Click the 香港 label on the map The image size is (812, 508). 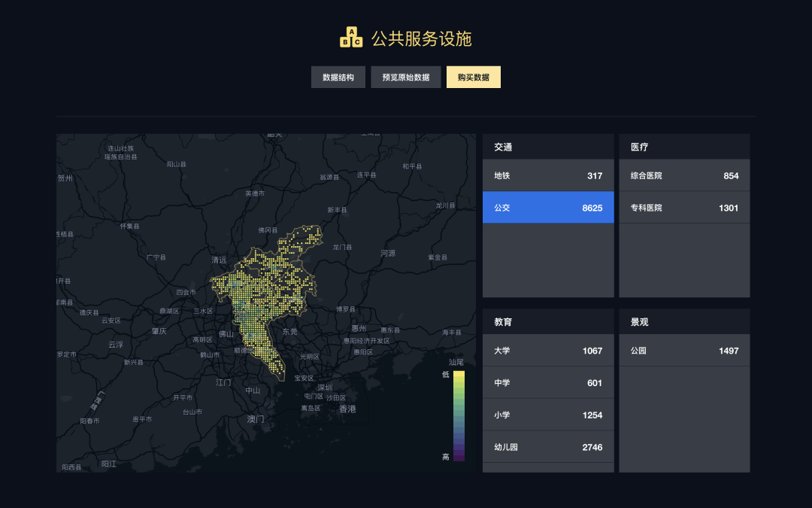[347, 409]
